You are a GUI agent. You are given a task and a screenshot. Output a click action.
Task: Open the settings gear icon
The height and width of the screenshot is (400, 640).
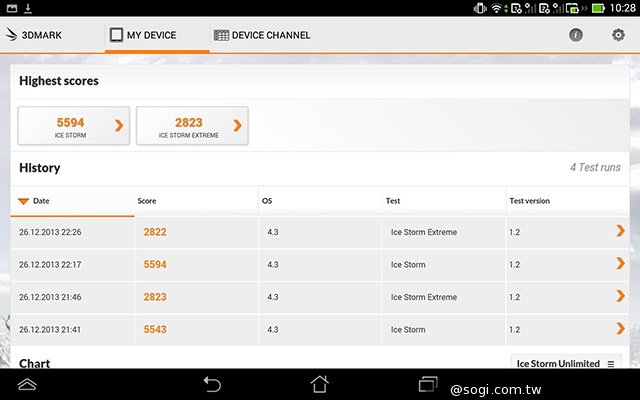point(617,35)
